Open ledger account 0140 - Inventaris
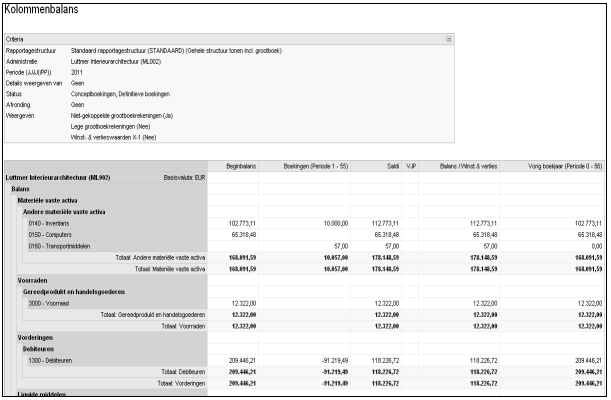This screenshot has height=400, width=611. [49, 222]
